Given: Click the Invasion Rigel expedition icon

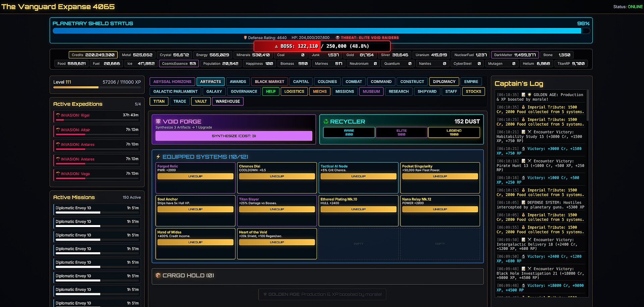Looking at the screenshot, I should (58, 115).
